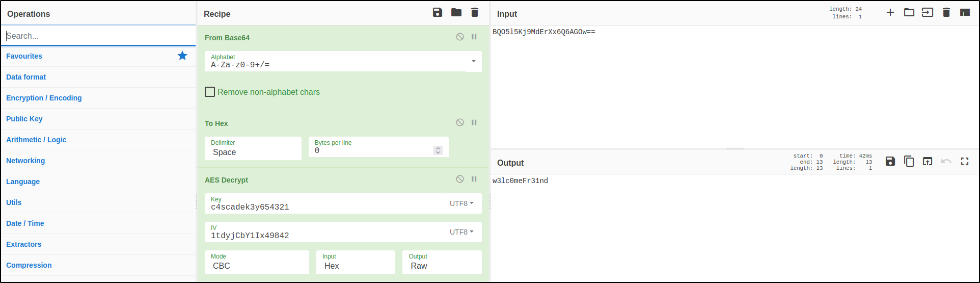This screenshot has width=980, height=283.
Task: Add a new input tab
Action: 890,13
